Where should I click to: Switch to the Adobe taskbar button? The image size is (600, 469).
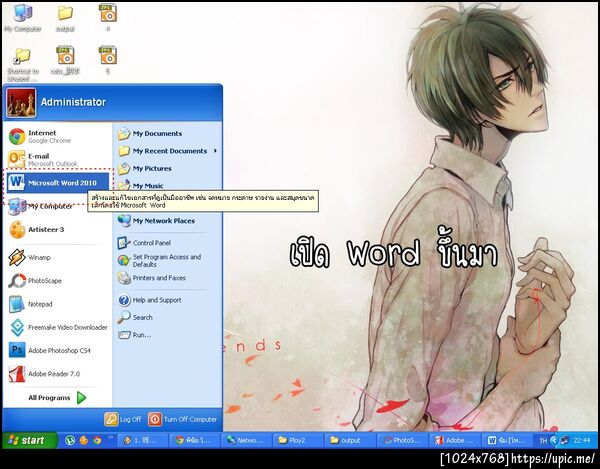pos(455,440)
